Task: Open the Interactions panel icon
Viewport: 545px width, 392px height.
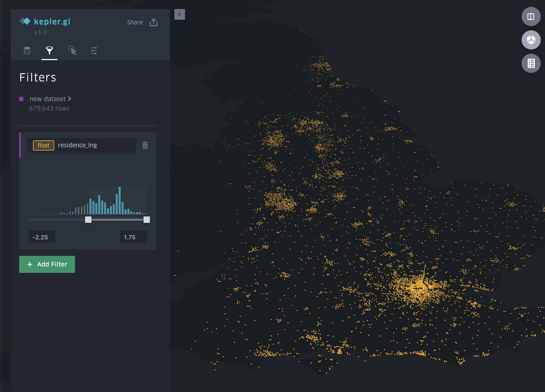Action: [x=72, y=50]
